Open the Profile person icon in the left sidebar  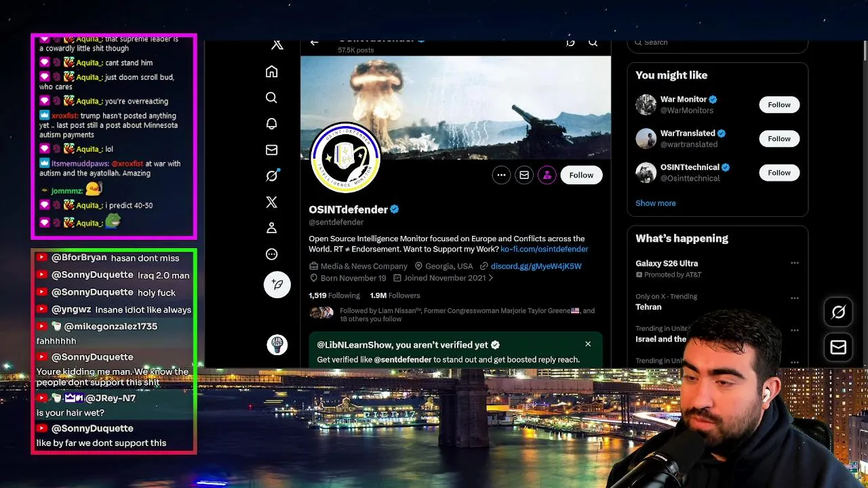point(271,228)
